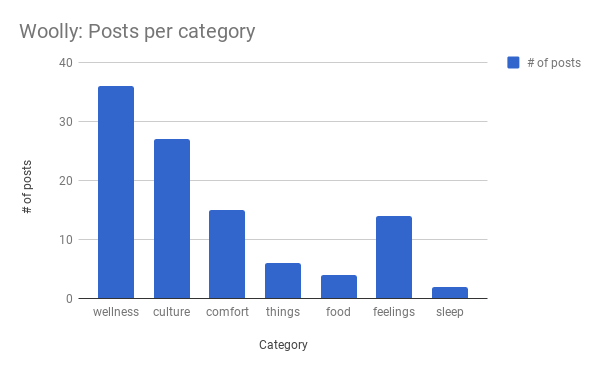
Task: Select the wellness bar
Action: pos(116,192)
